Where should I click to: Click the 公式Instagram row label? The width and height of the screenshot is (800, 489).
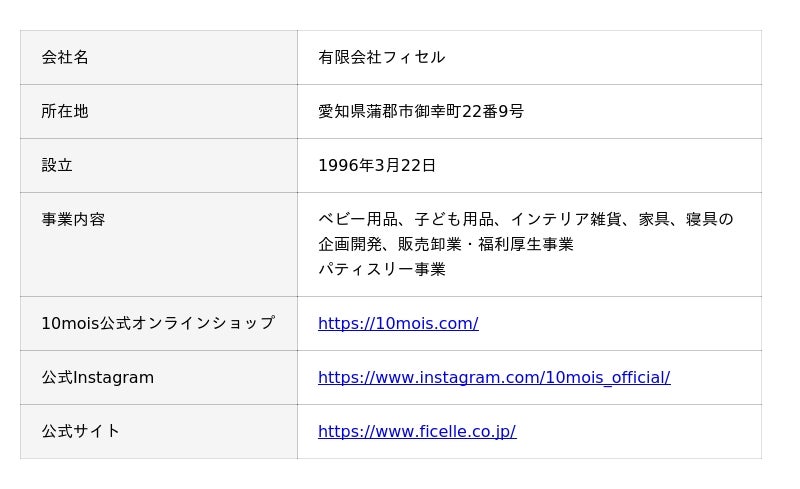coord(97,377)
